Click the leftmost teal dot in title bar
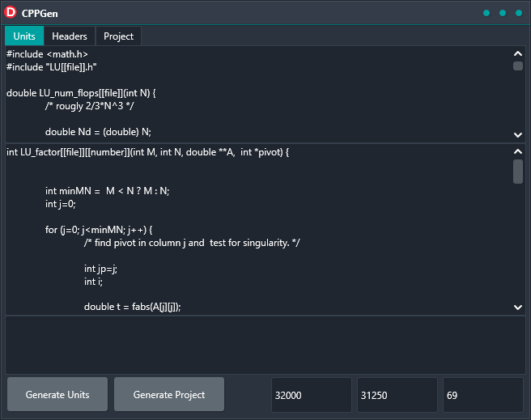Image resolution: width=531 pixels, height=420 pixels. click(486, 13)
